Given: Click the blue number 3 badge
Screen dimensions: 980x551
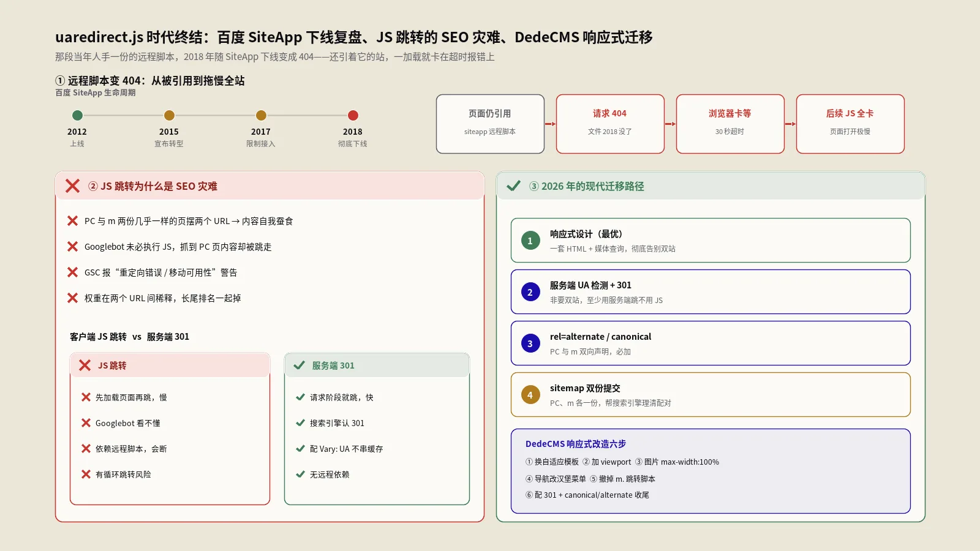Looking at the screenshot, I should (530, 343).
